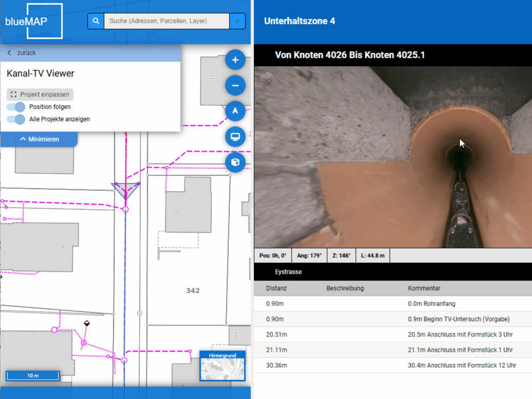
Task: Click the Projekt einpassen button
Action: (x=40, y=94)
